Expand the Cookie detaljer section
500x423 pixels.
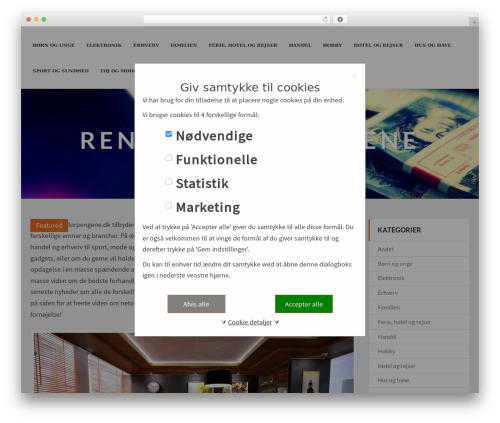(x=250, y=322)
